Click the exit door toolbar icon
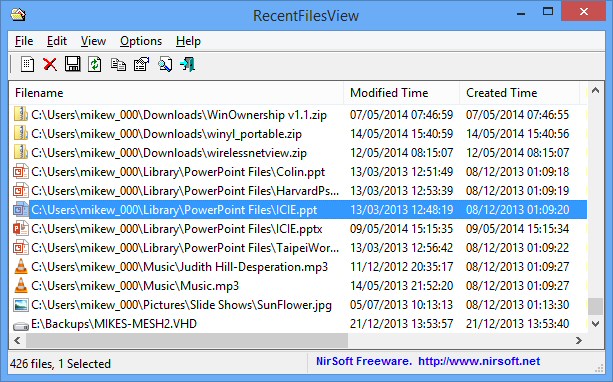Viewport: 613px width, 382px height. pos(188,64)
